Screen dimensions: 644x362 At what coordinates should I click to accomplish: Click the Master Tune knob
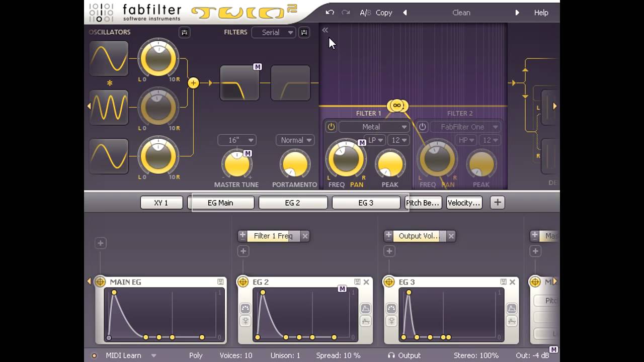(237, 164)
